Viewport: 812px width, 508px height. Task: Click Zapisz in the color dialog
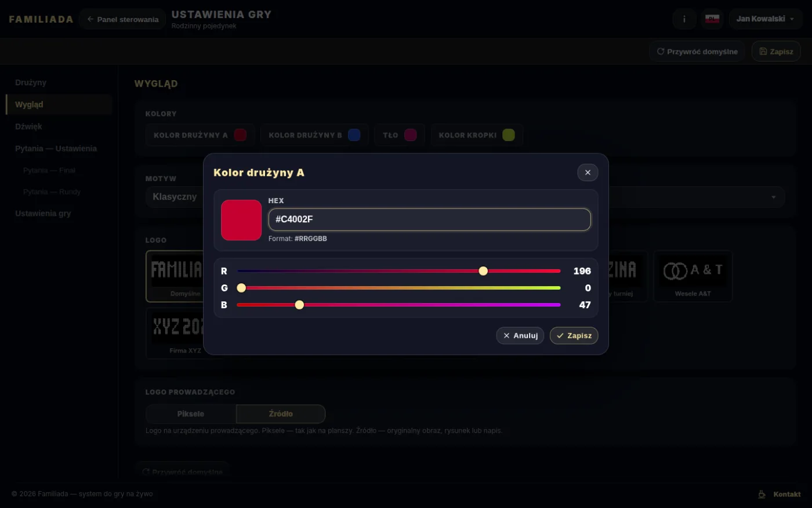574,336
